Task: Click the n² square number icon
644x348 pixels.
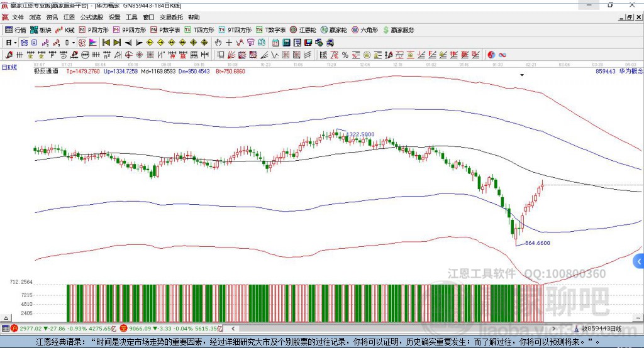Action: pos(107,55)
